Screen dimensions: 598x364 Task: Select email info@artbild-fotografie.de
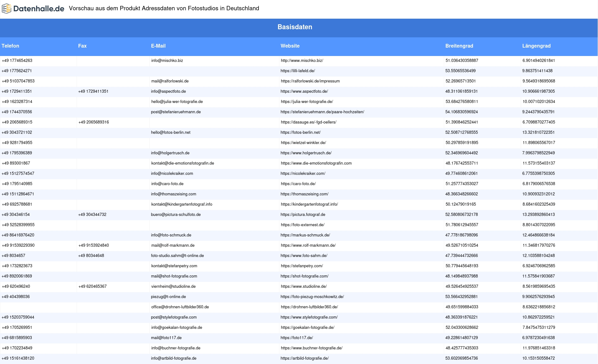point(174,358)
